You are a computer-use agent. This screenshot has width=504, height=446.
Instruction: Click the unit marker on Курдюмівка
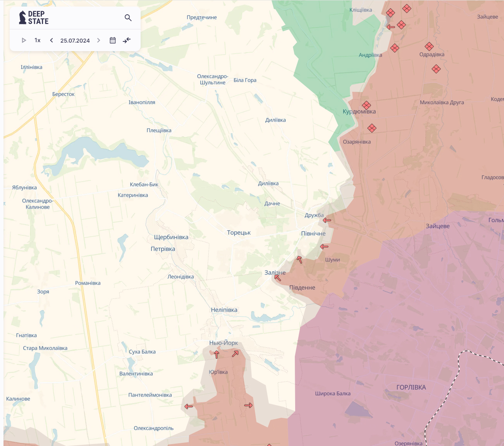[366, 105]
